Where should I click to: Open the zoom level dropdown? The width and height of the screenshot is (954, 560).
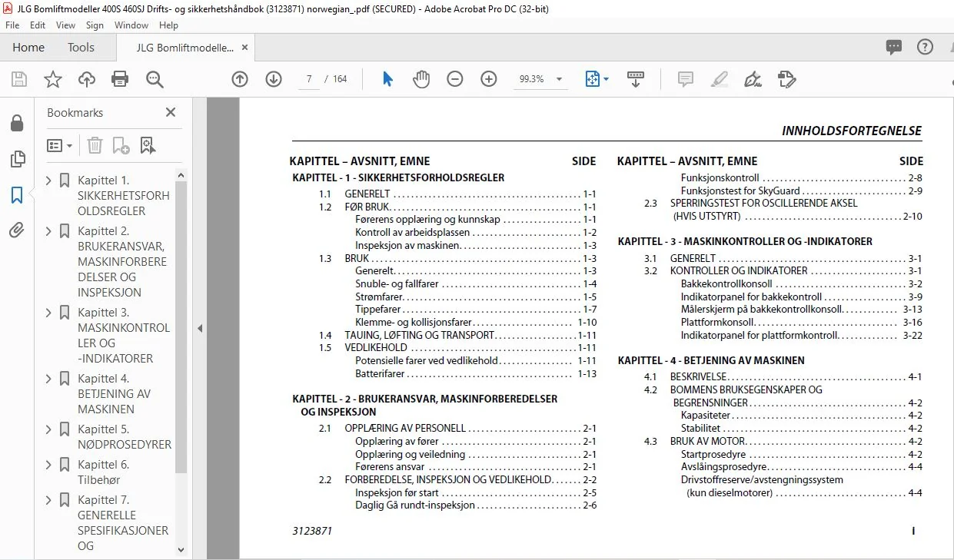[559, 79]
